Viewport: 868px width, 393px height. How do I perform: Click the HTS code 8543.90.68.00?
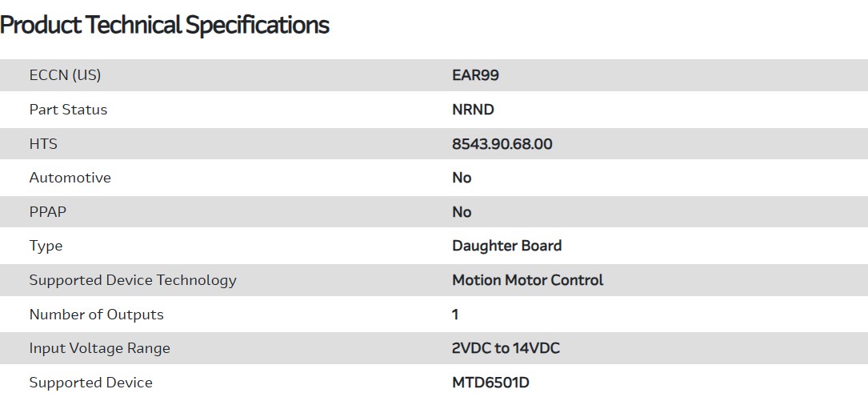(502, 144)
